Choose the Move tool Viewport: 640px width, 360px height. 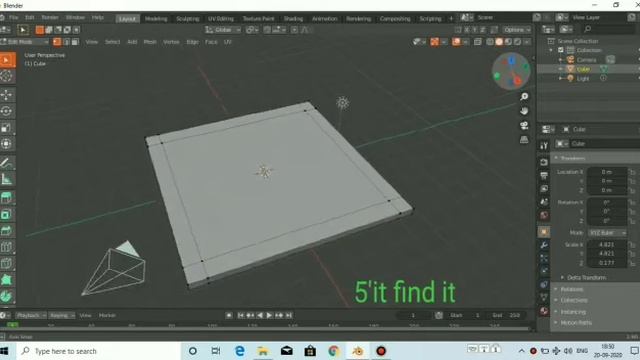pyautogui.click(x=7, y=95)
